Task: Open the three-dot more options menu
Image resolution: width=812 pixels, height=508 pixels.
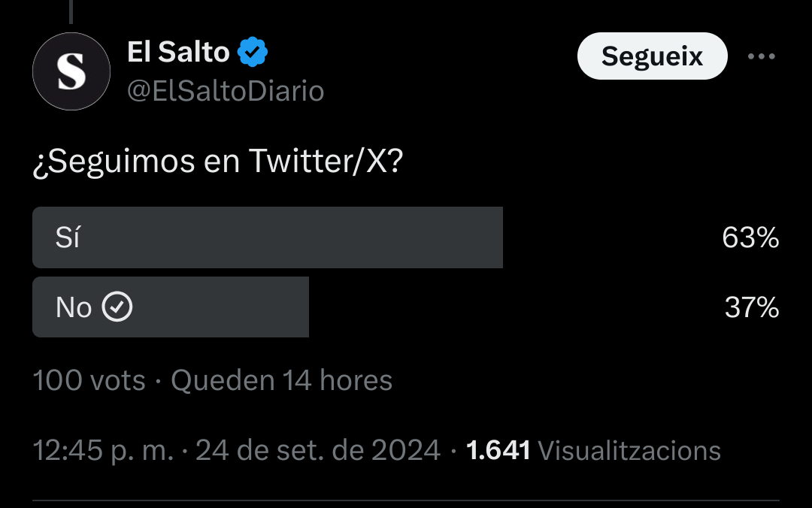Action: click(x=761, y=57)
